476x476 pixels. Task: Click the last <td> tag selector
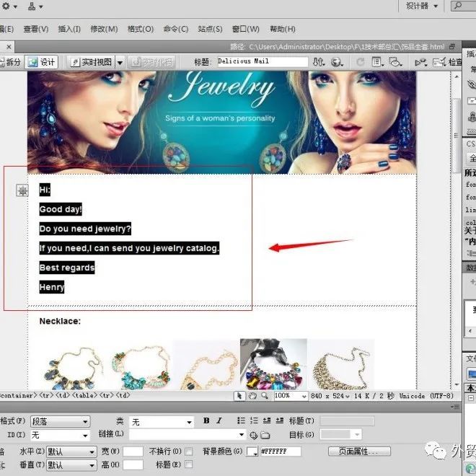coord(123,395)
